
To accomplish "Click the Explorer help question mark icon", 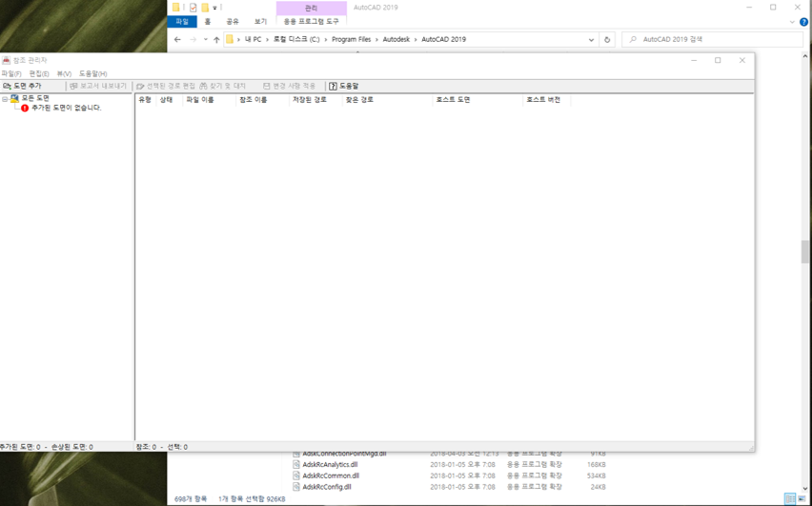I will tap(803, 22).
